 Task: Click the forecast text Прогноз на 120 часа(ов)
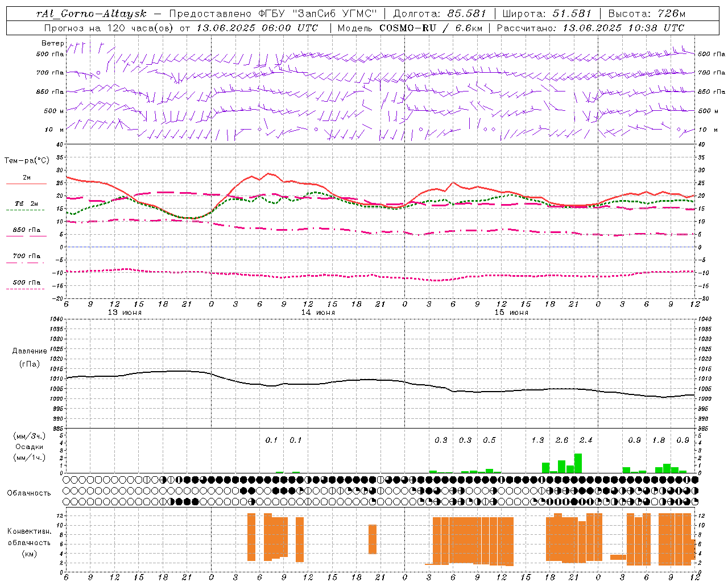point(109,28)
